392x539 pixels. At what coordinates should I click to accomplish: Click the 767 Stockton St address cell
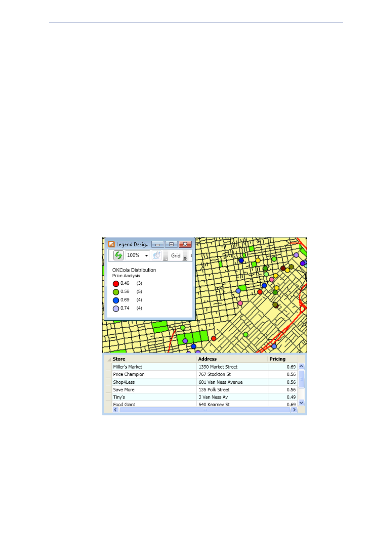[233, 374]
